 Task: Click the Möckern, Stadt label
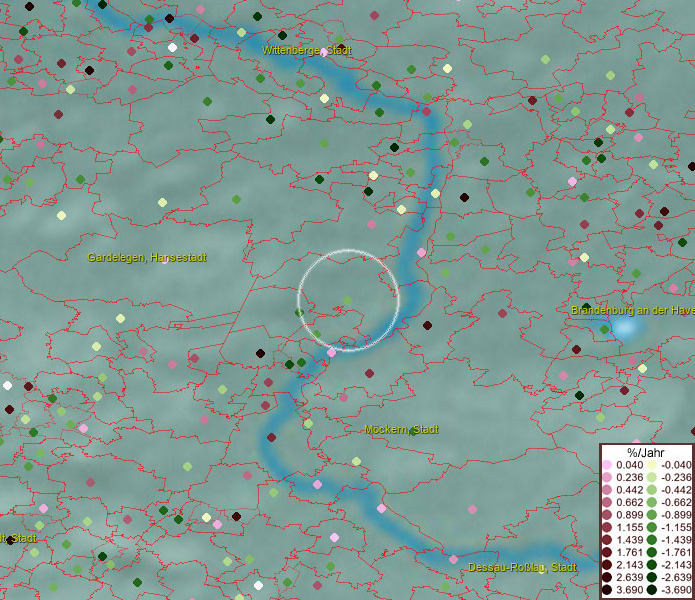click(401, 429)
